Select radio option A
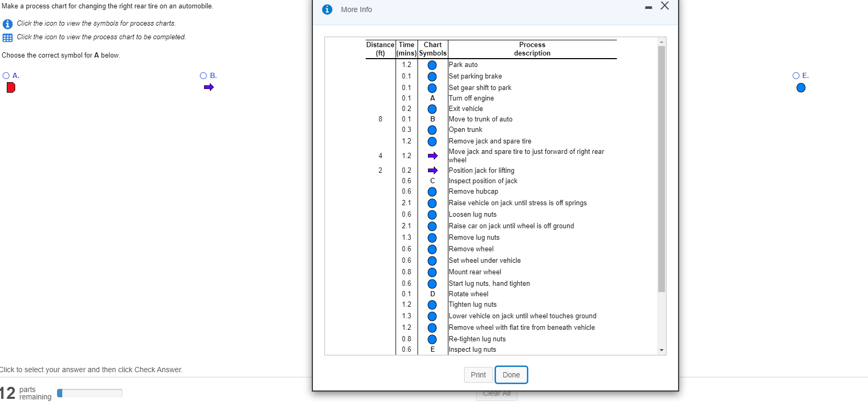 click(x=6, y=75)
